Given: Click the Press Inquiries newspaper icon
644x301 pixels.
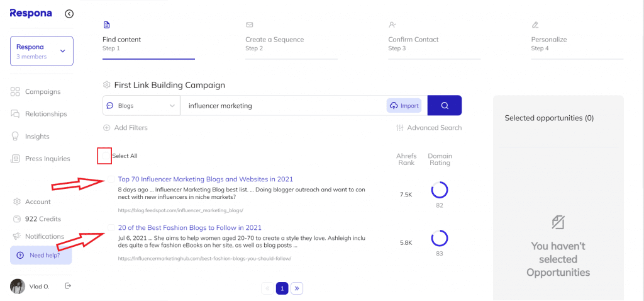Looking at the screenshot, I should (15, 159).
